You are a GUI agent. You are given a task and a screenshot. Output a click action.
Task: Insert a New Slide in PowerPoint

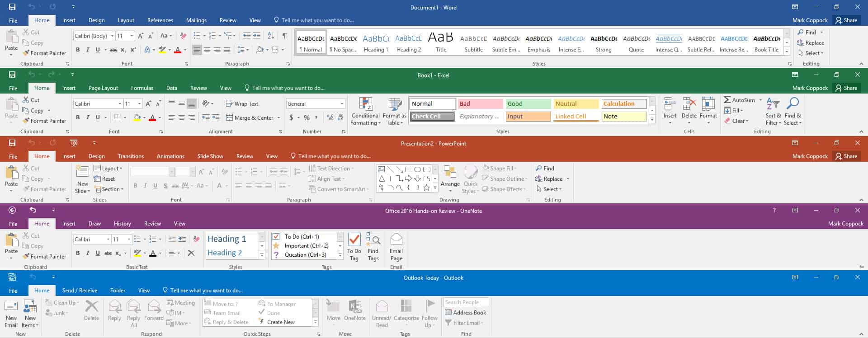82,173
